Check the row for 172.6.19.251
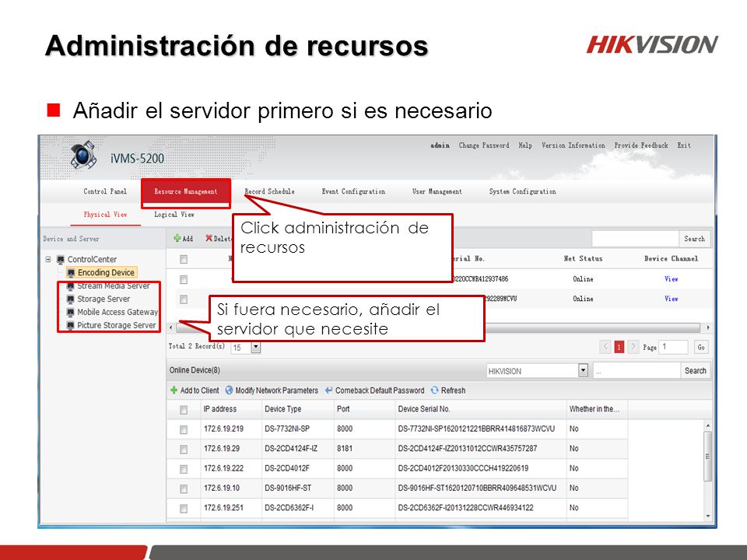Screen dimensions: 747x560 coord(184,509)
